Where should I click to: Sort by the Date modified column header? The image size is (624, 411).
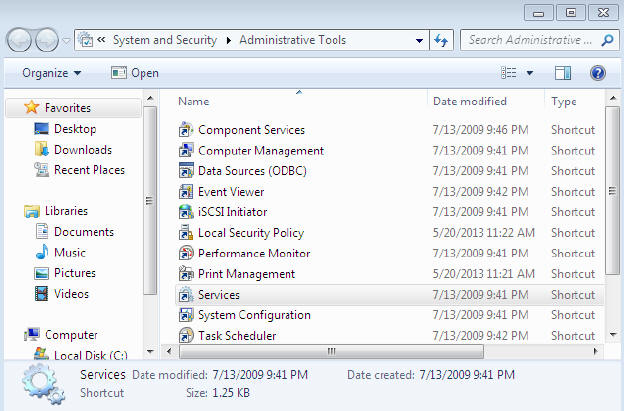(470, 101)
